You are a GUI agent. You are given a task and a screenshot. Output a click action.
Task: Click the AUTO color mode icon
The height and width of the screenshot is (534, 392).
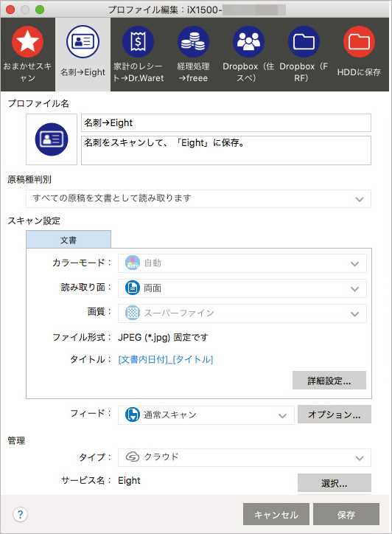coord(133,263)
